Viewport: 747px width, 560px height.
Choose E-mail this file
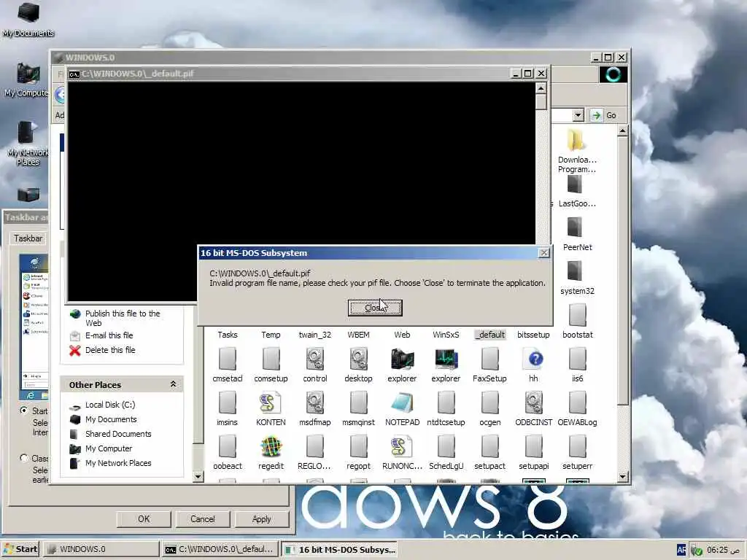[x=109, y=335]
